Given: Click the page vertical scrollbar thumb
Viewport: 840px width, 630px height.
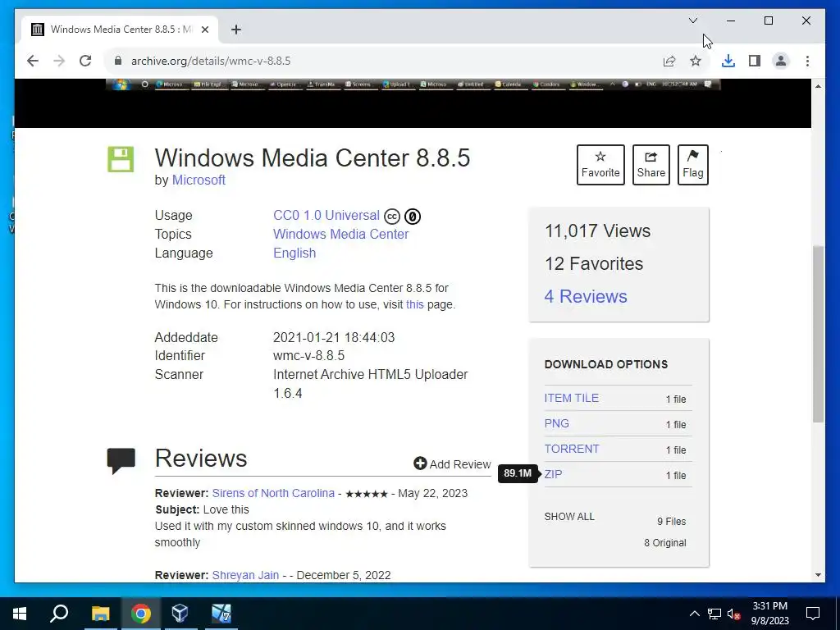Looking at the screenshot, I should (x=818, y=334).
